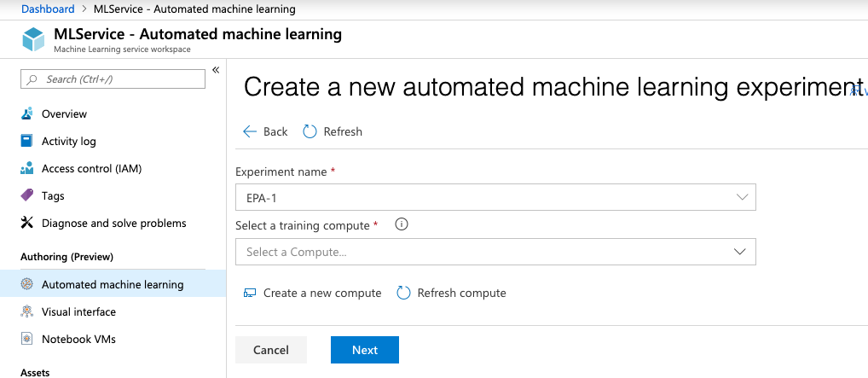Viewport: 868px width, 378px height.
Task: Collapse the sidebar with the double chevron
Action: coord(216,70)
